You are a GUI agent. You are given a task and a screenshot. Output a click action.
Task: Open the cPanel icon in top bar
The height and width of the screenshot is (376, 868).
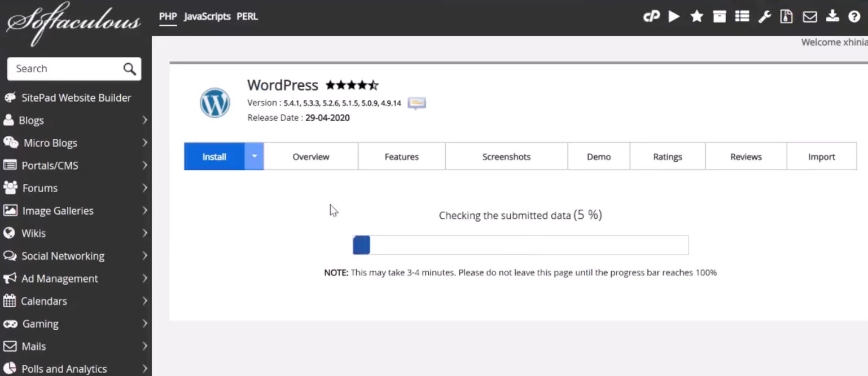pyautogui.click(x=651, y=17)
